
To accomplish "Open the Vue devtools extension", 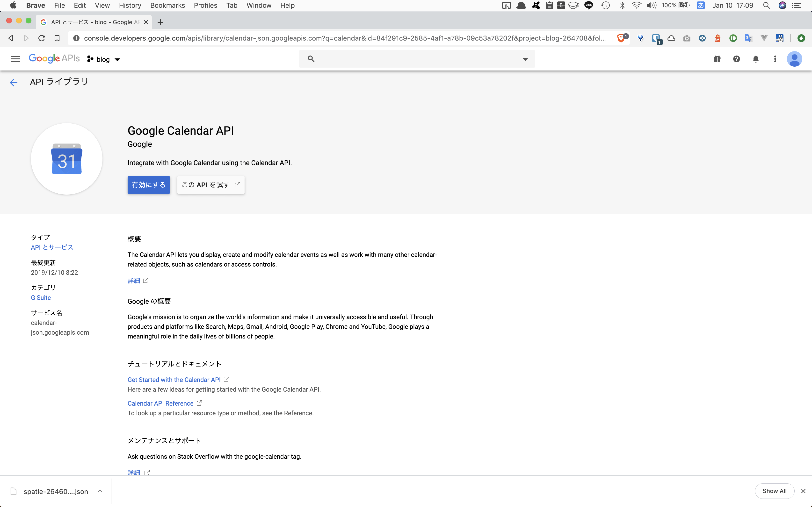I will coord(764,38).
